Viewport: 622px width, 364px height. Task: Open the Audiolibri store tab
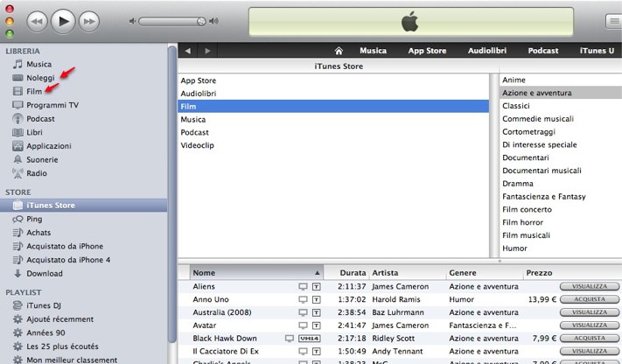(487, 51)
